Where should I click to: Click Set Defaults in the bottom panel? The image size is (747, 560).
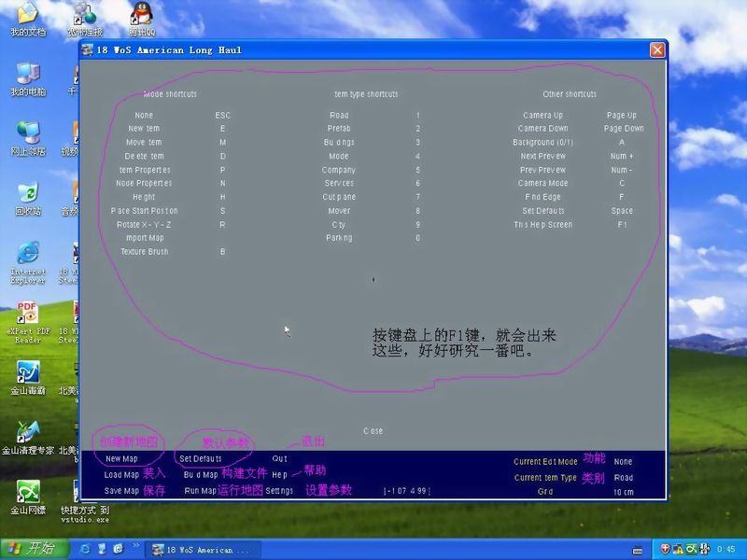pyautogui.click(x=201, y=459)
